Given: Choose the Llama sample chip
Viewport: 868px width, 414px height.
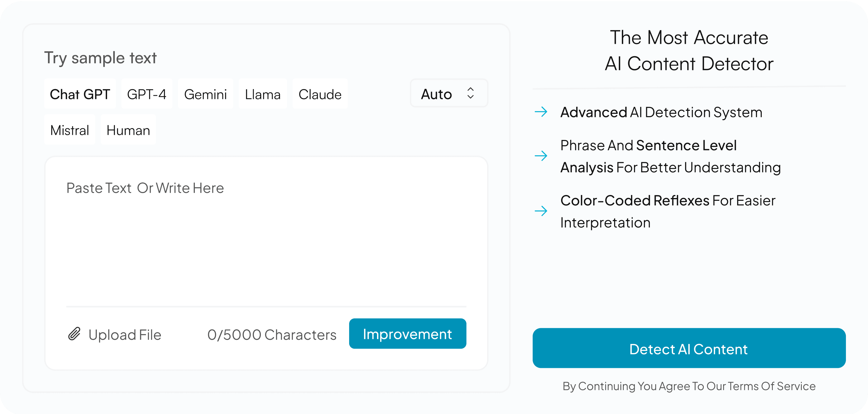Looking at the screenshot, I should [x=262, y=94].
